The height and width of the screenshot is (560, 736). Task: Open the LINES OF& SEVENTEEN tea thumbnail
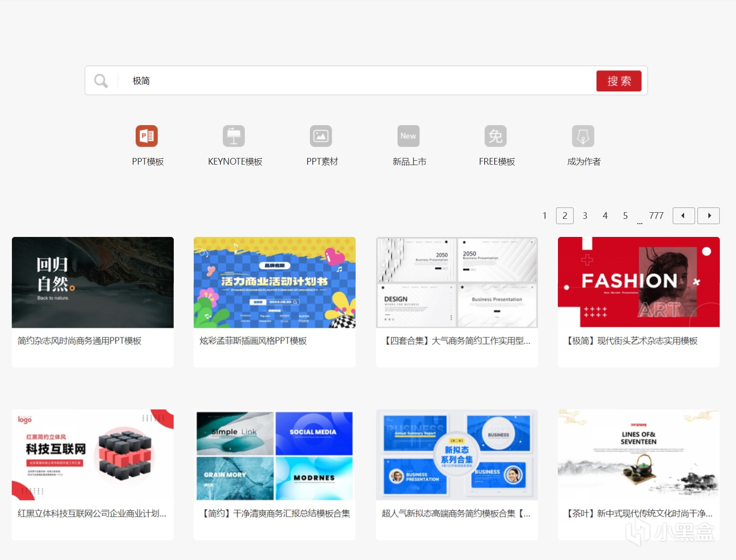[x=639, y=455]
